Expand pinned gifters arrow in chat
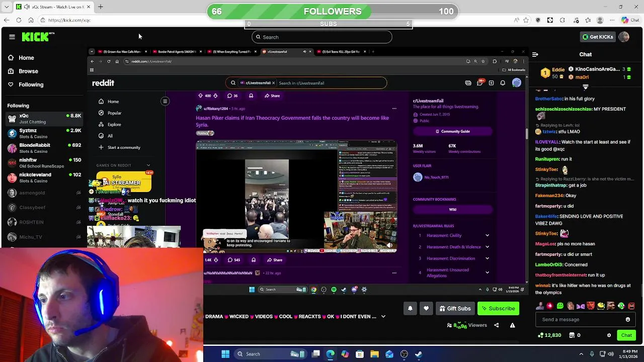Screen dimensions: 644x362 pos(585,87)
